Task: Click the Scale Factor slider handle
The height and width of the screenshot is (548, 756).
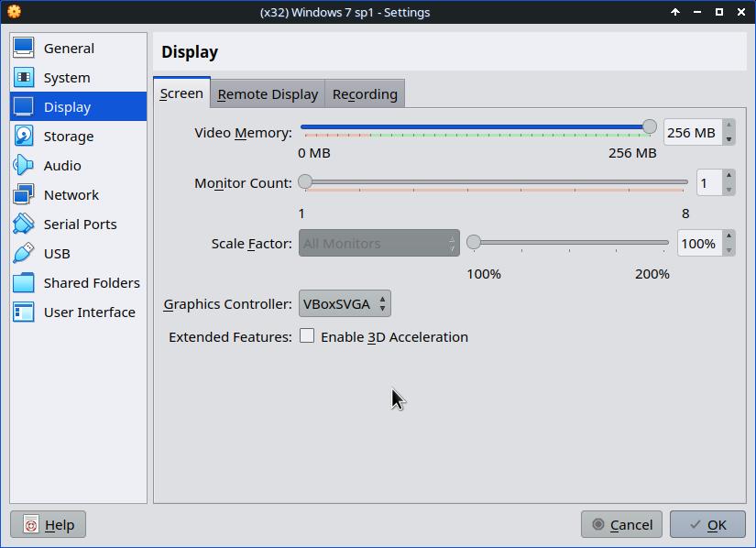Action: pos(474,242)
